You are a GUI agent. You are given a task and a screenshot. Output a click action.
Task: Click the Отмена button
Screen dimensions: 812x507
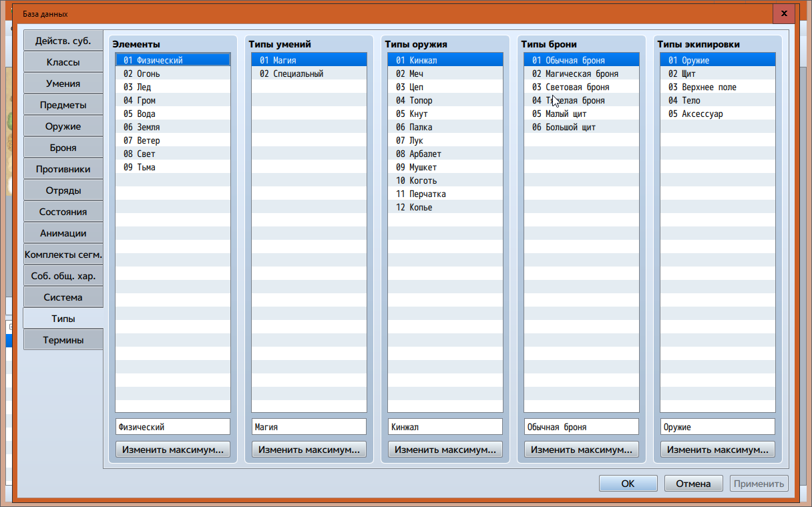(693, 484)
